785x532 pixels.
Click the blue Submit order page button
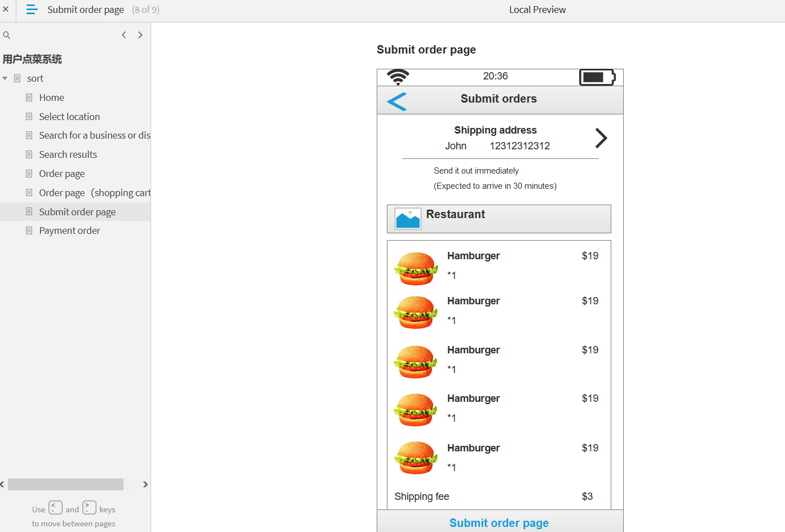pos(499,522)
